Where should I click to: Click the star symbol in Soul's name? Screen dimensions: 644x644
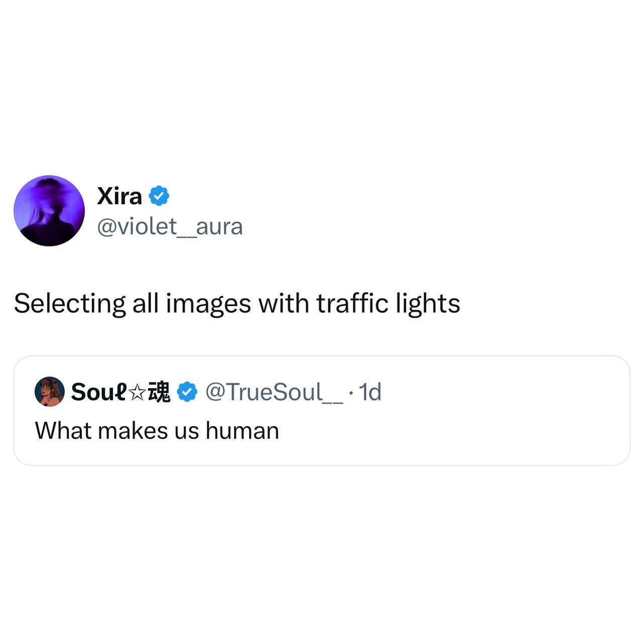[137, 393]
